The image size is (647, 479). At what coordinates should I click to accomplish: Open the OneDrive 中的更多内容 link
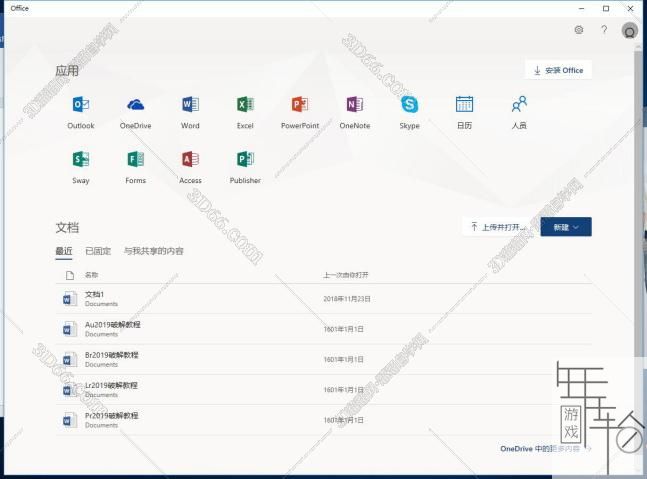(545, 448)
